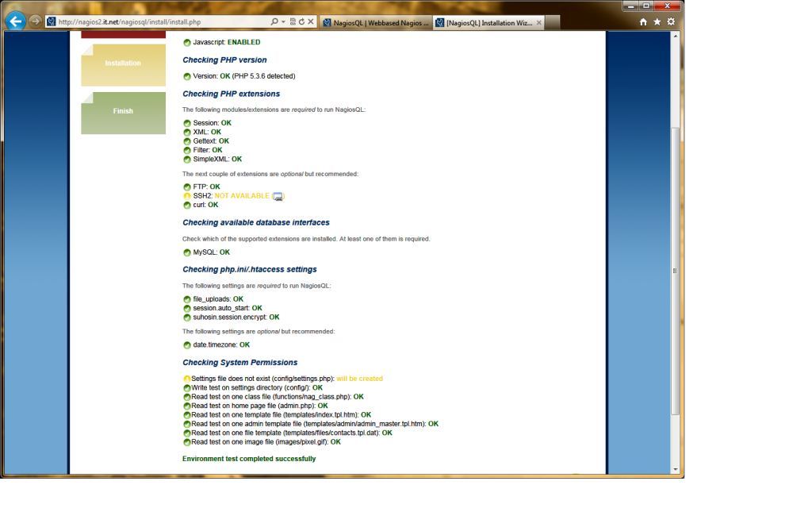
Task: Click 'Environment test completed successfully' text
Action: 249,459
